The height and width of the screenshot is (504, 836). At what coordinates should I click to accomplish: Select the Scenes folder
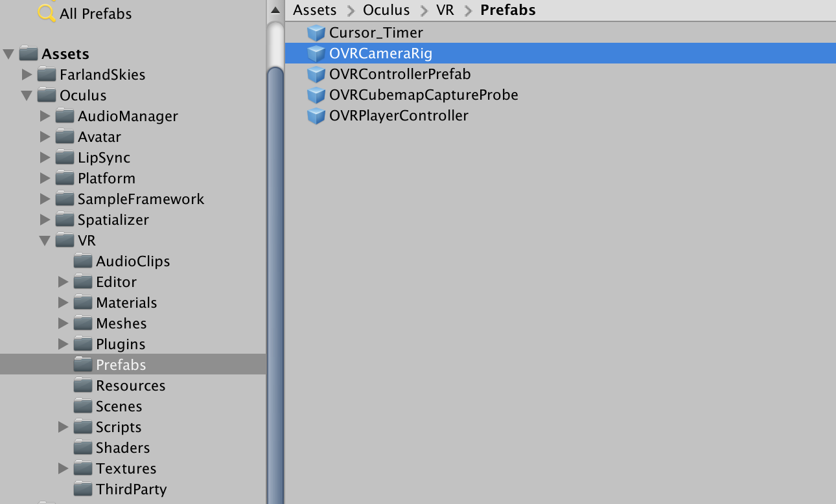pos(119,406)
